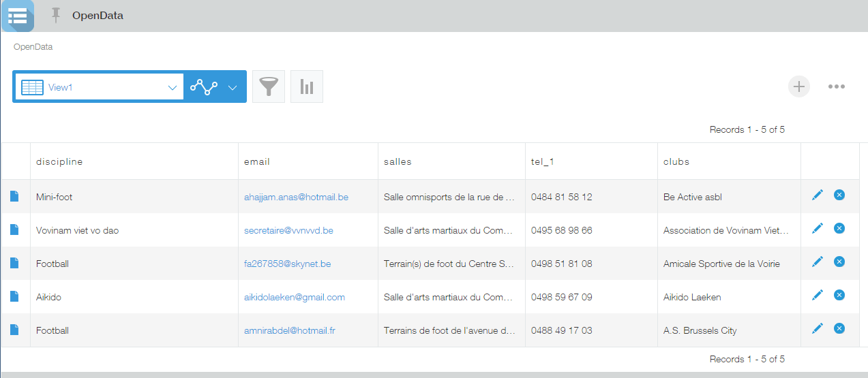Select the Be Active asbl club cell
868x378 pixels.
click(x=729, y=197)
